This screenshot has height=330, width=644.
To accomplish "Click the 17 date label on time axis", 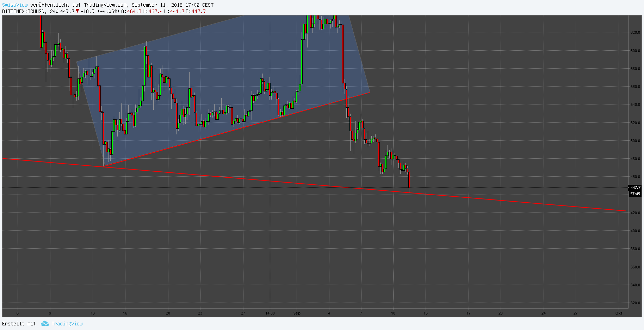I will [469, 313].
